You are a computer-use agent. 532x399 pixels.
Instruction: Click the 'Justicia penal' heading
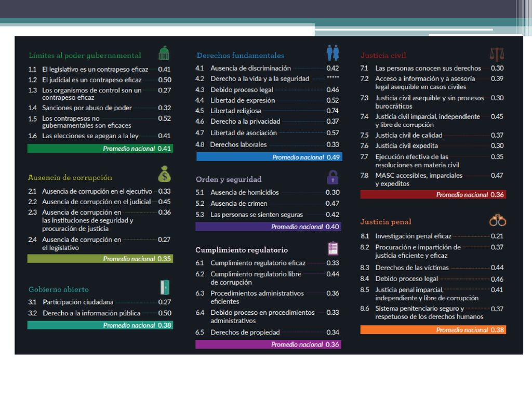tap(386, 222)
